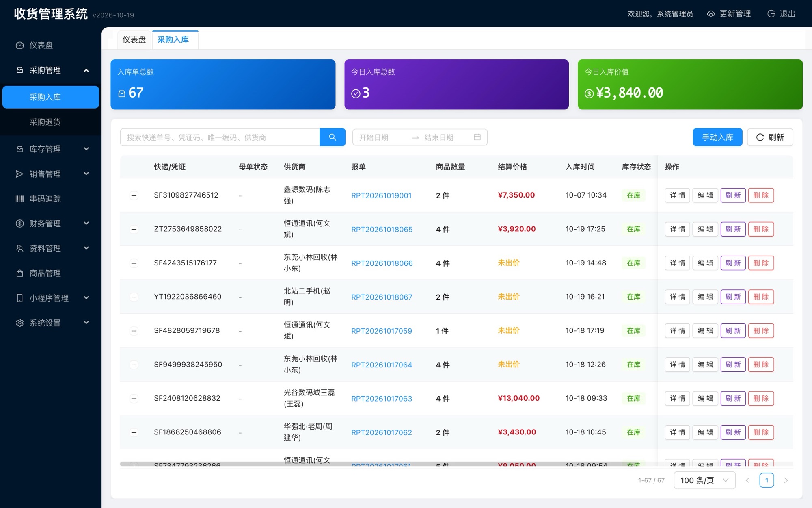Click the 开始日期 date field
The image size is (812, 508).
point(382,137)
